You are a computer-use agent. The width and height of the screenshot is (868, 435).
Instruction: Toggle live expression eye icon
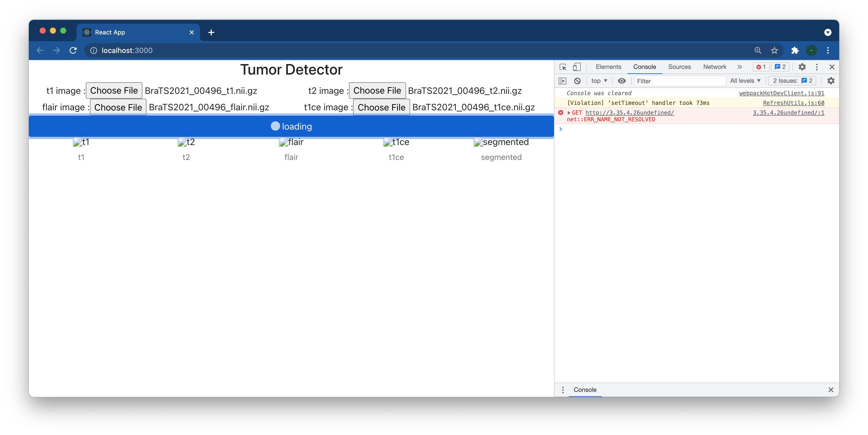(x=622, y=81)
